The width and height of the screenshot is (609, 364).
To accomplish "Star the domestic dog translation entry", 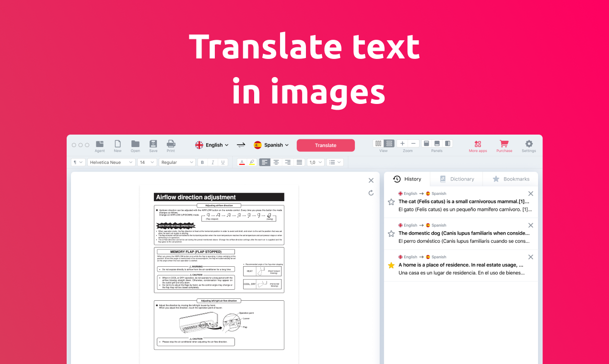I will coord(391,233).
